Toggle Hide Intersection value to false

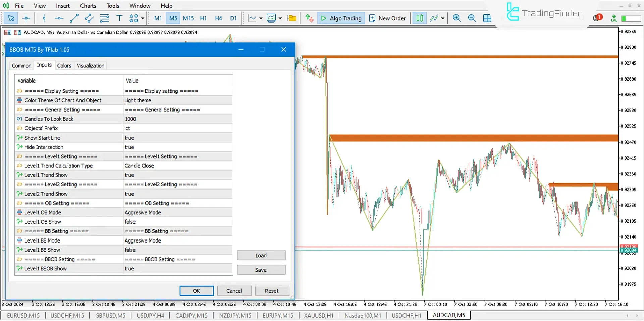178,147
